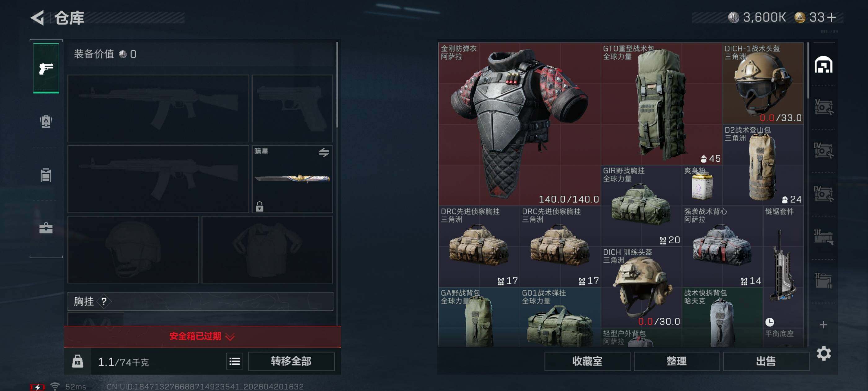Screen dimensions: 868x391
Task: Open the item list view icon beside weight
Action: coord(235,362)
